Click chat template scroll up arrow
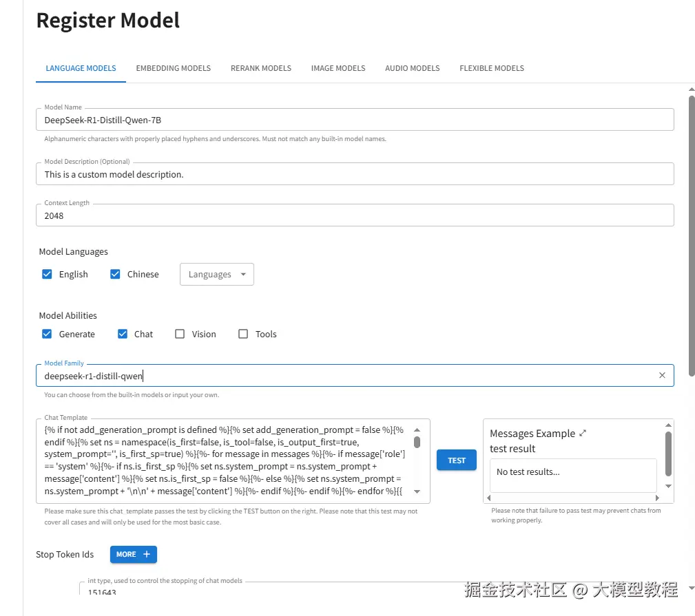Image resolution: width=695 pixels, height=616 pixels. point(417,430)
